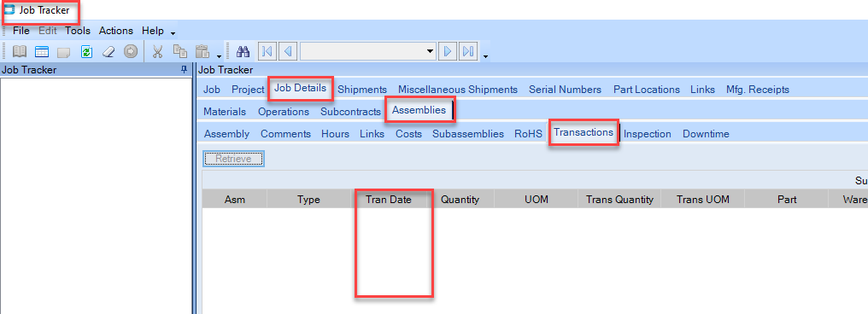Open the Edit menu
The width and height of the screenshot is (868, 314).
pos(48,31)
